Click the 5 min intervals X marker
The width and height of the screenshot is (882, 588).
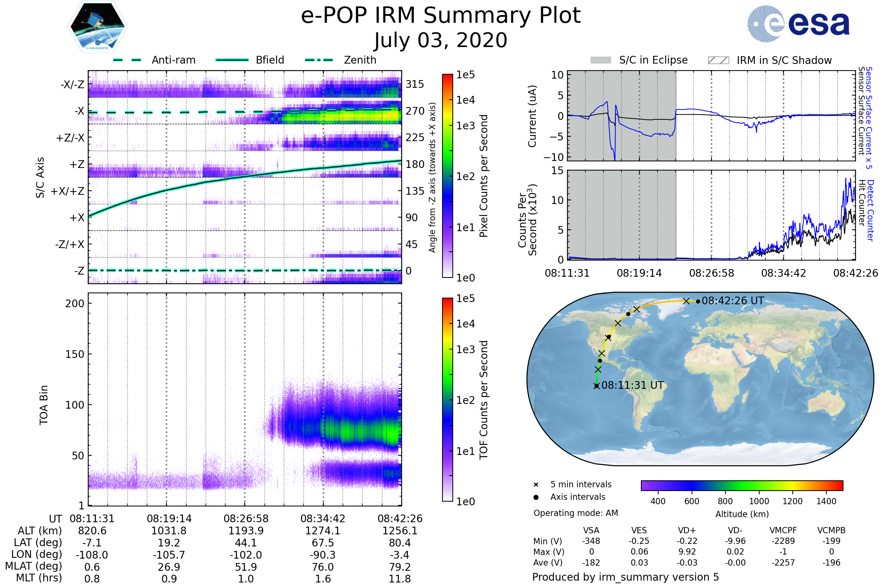pos(536,485)
